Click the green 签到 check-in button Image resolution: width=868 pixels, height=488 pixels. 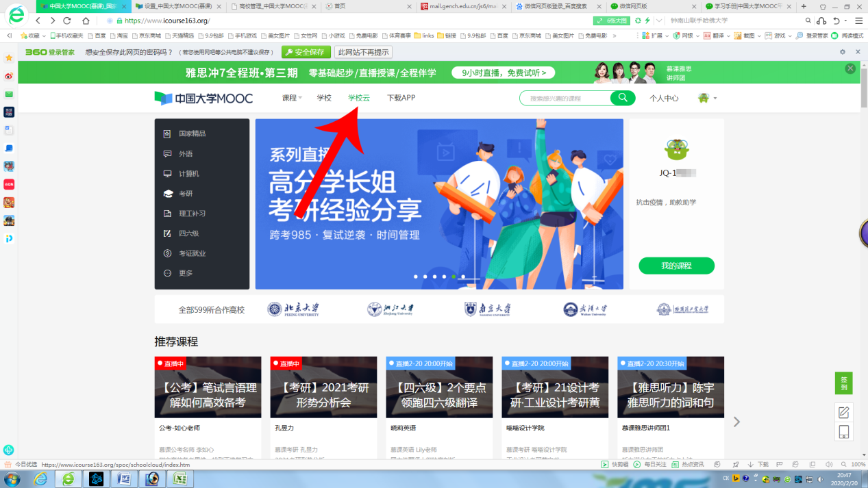[843, 383]
